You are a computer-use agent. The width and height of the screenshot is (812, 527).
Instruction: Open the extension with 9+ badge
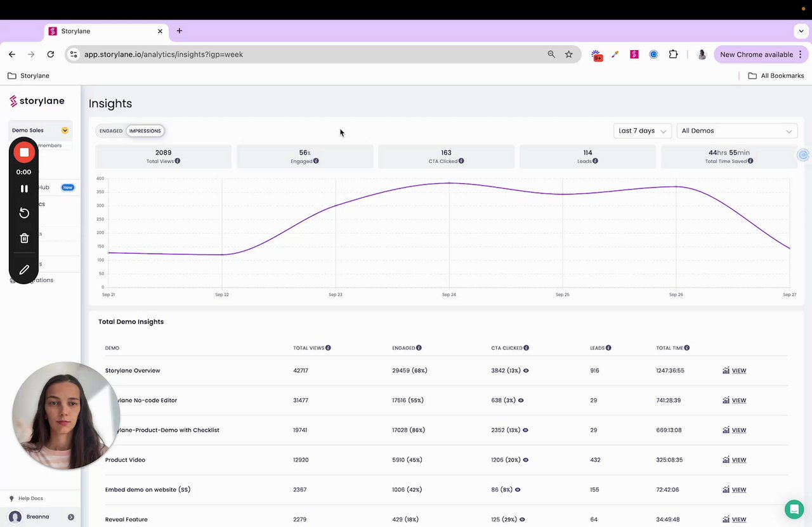[x=597, y=55]
